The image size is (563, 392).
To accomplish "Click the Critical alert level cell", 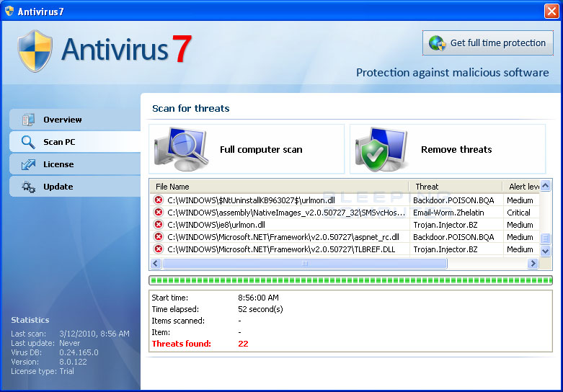I will click(x=518, y=213).
